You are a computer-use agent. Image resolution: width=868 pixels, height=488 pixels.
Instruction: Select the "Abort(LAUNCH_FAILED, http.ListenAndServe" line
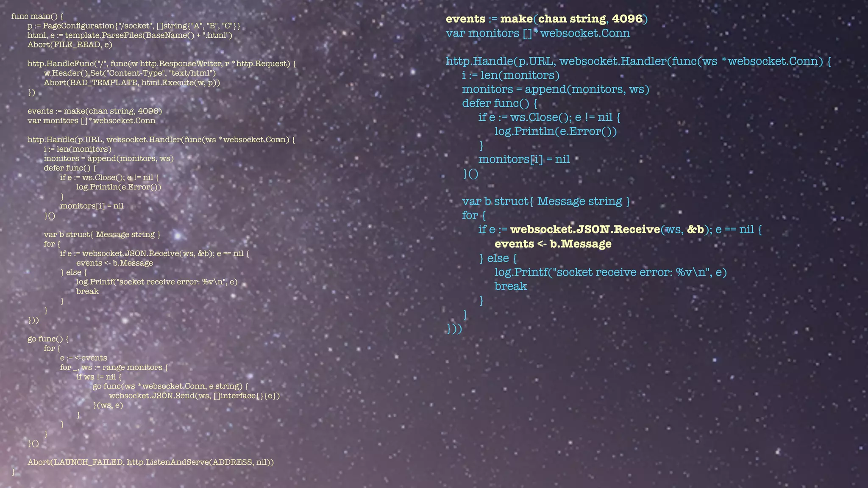(150, 462)
